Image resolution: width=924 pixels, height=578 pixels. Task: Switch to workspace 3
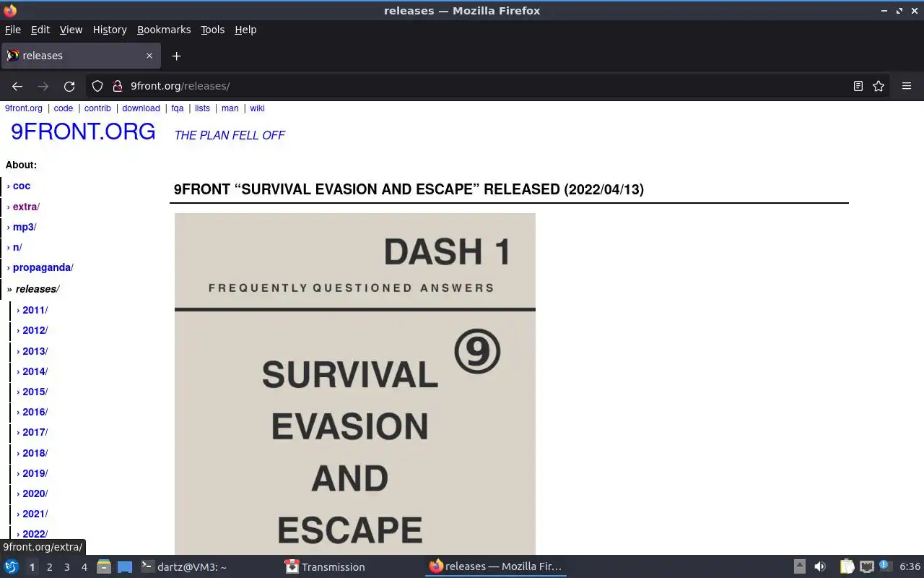[67, 567]
